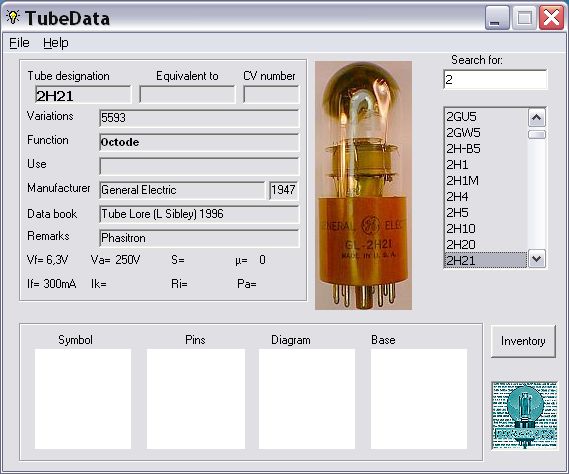
Task: Click the If= 300mA value
Action: (x=52, y=284)
